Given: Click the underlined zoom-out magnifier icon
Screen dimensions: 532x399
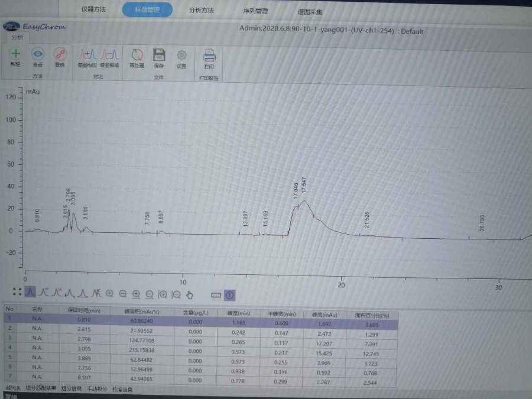Looking at the screenshot, I should pos(150,294).
